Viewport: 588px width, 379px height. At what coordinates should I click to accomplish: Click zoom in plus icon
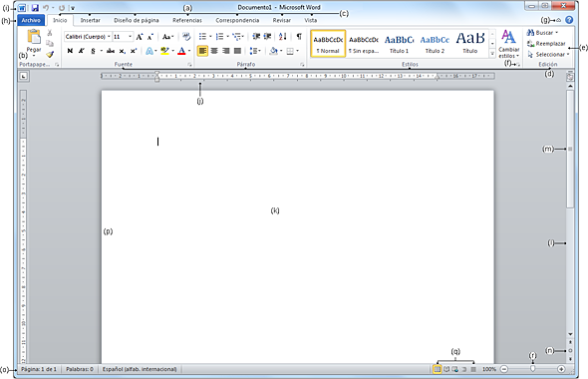tap(561, 369)
